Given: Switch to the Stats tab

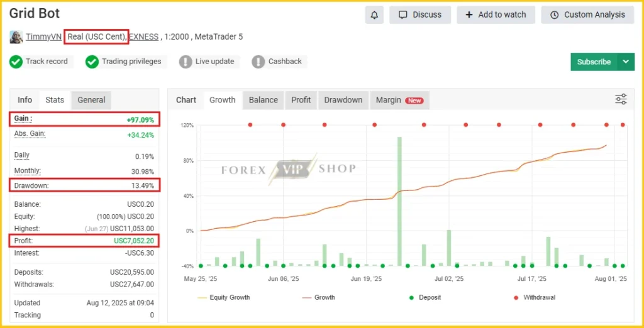Looking at the screenshot, I should [55, 100].
